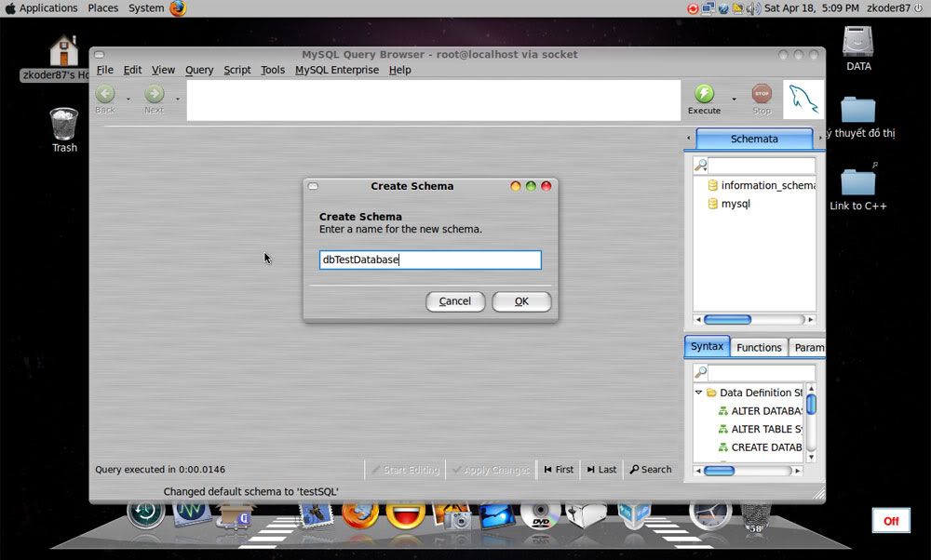Viewport: 931px width, 560px height.
Task: Click the Schemata list horizontal scrollbar thumb
Action: click(x=727, y=319)
